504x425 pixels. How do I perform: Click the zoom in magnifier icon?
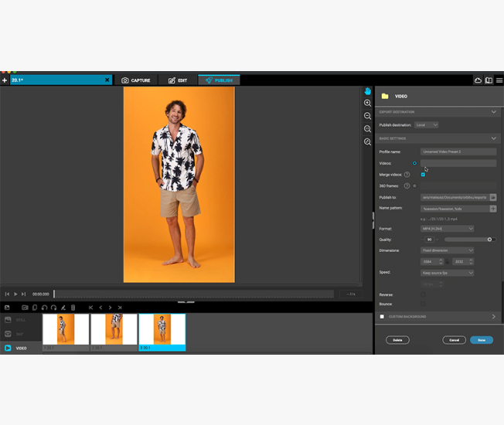(368, 103)
